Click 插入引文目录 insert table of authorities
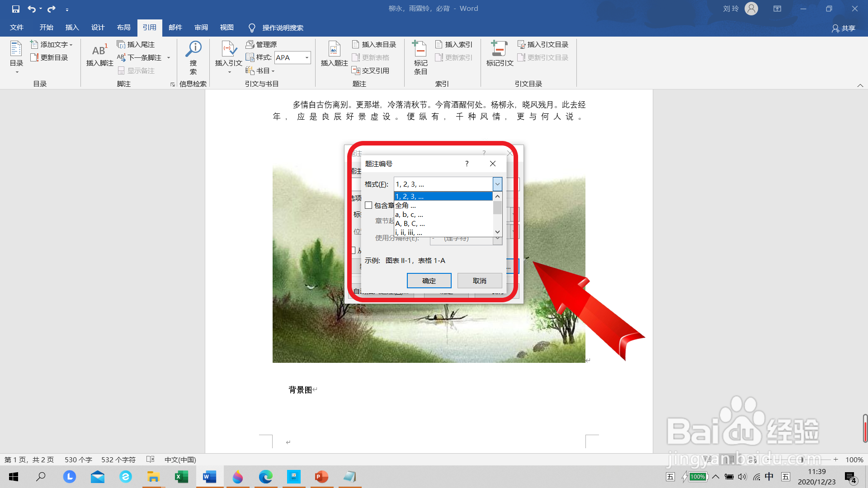The width and height of the screenshot is (868, 488). 543,44
